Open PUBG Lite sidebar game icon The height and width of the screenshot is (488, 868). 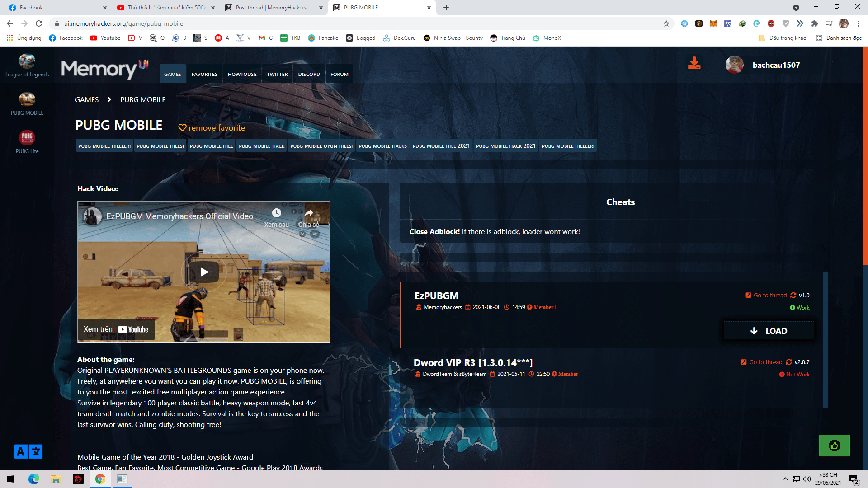click(27, 137)
